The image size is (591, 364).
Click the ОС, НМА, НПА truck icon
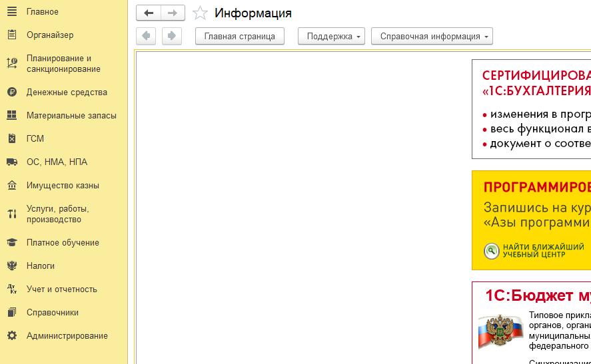[x=12, y=162]
